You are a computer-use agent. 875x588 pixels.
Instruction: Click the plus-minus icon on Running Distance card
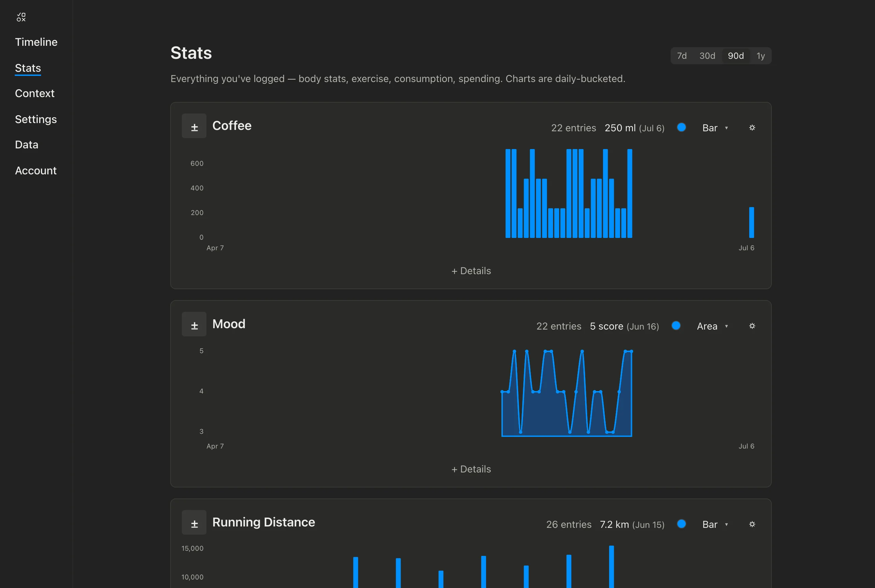194,522
